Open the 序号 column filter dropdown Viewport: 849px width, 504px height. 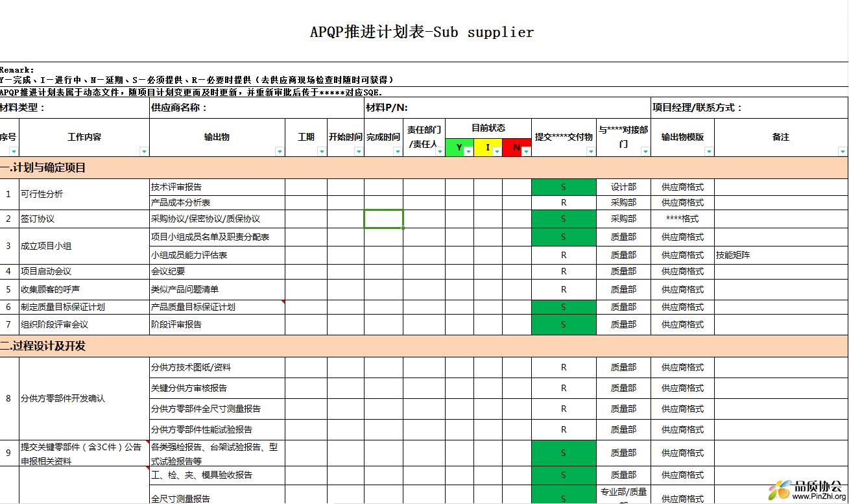pyautogui.click(x=14, y=151)
